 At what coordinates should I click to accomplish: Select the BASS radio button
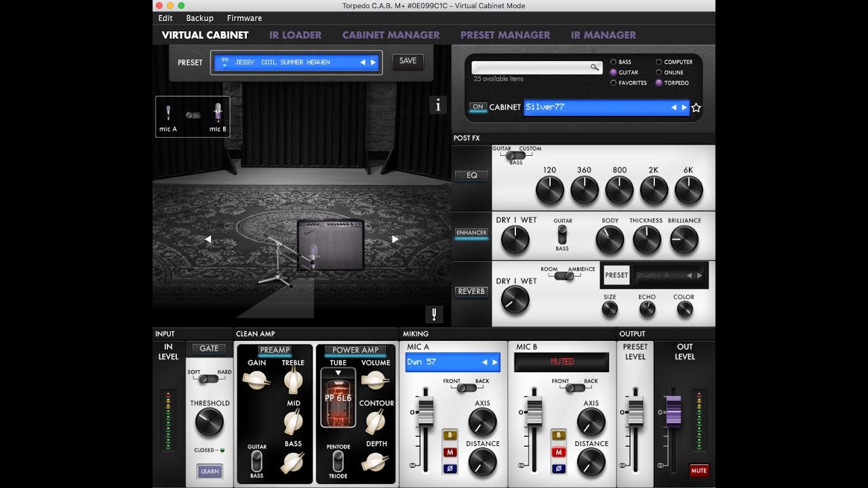click(x=614, y=62)
